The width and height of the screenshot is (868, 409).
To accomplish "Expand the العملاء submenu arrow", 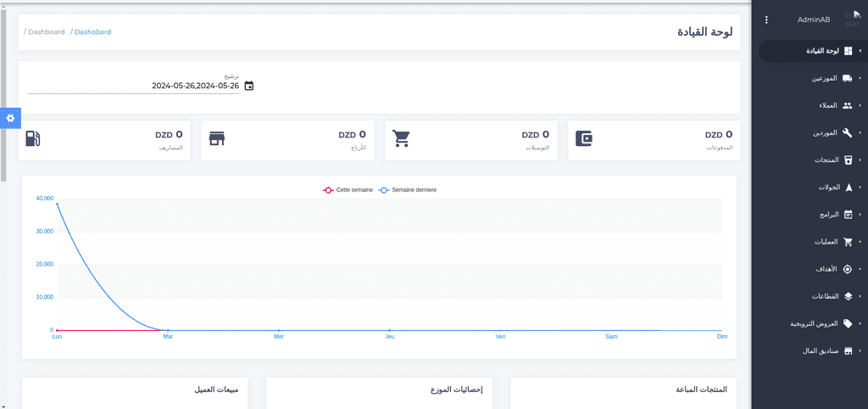I will 860,105.
